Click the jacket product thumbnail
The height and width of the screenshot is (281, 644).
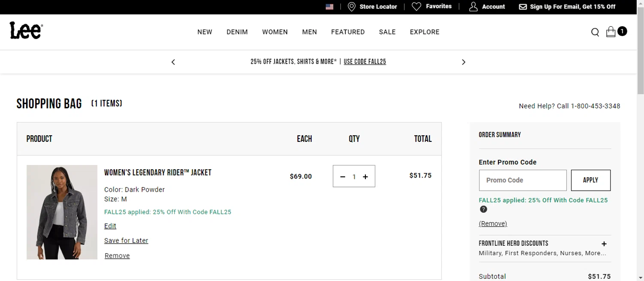[62, 212]
